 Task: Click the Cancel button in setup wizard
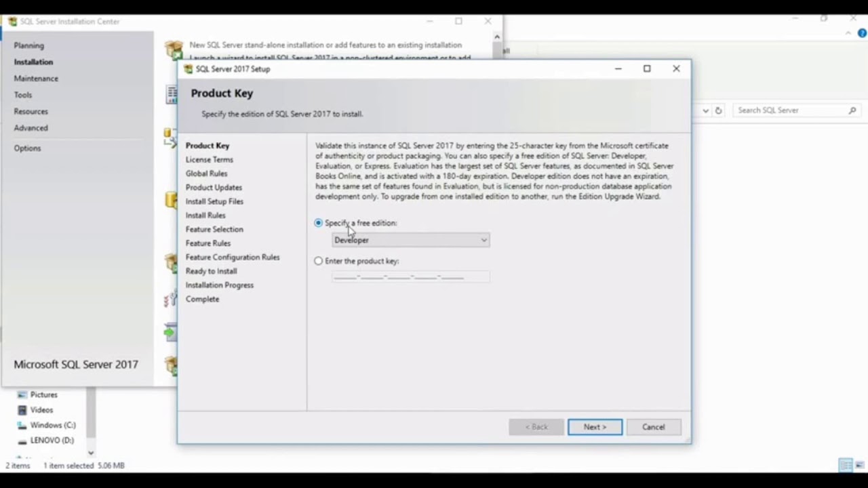(654, 427)
